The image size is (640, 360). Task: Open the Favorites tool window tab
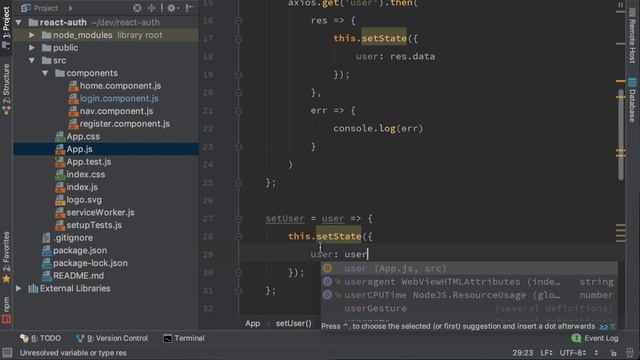(6, 257)
